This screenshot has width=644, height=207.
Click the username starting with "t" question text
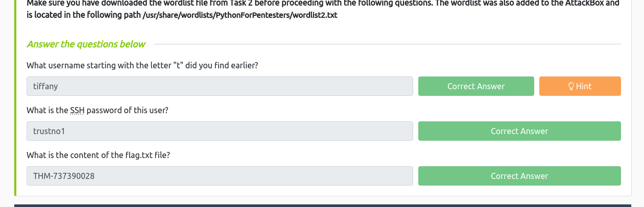pos(142,65)
